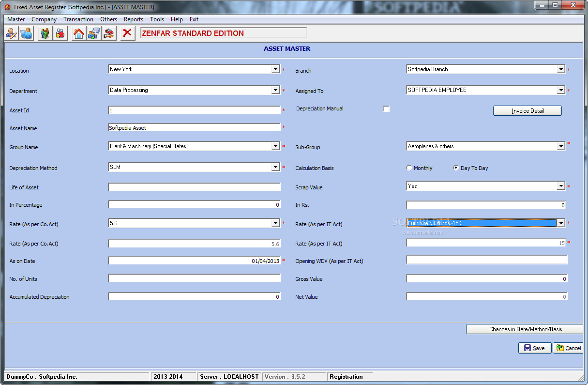The height and width of the screenshot is (385, 588).
Task: Click the ZENFAR STANDARD EDITION banner text
Action: coord(193,33)
